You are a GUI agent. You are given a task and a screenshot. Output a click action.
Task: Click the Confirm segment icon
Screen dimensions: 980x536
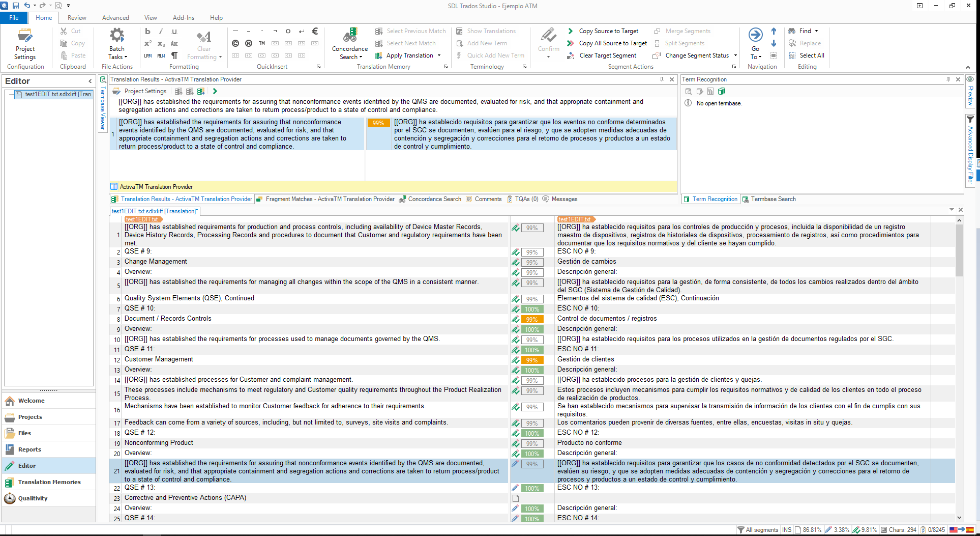tap(548, 36)
